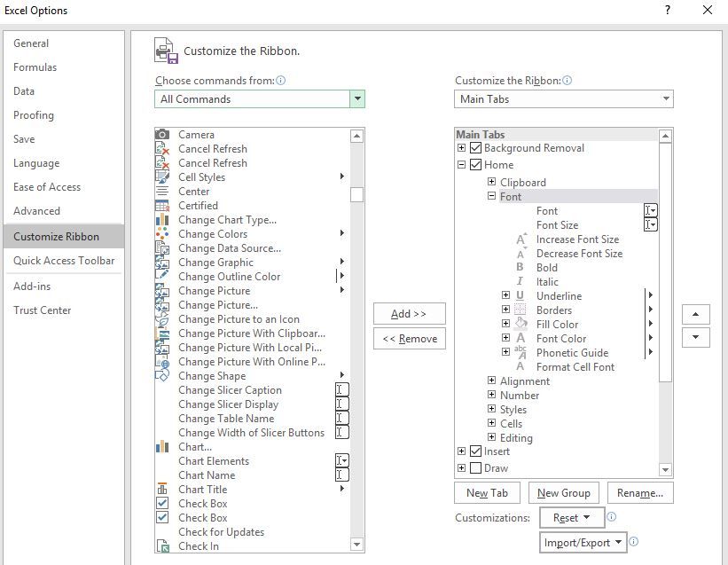
Task: Select the Underline U icon
Action: [x=520, y=295]
